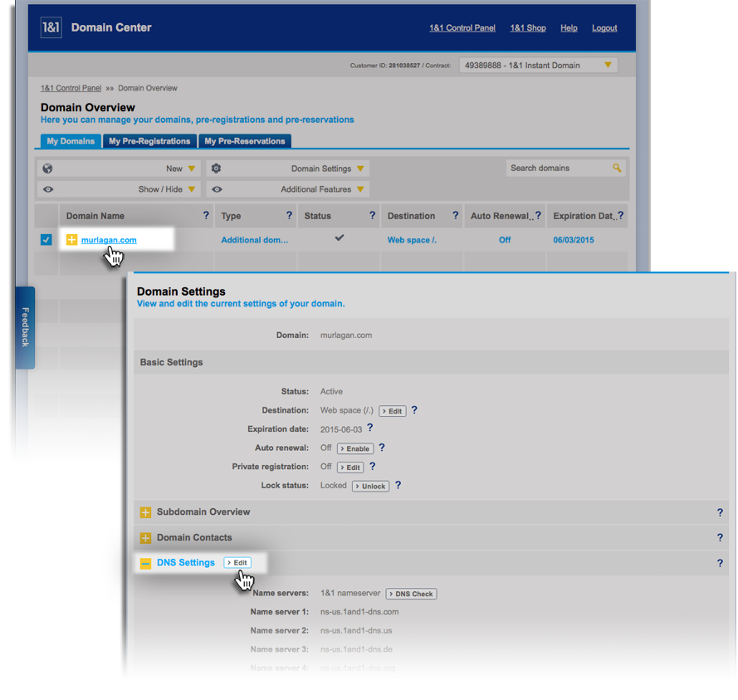Click Edit next to Private registration

(x=350, y=467)
